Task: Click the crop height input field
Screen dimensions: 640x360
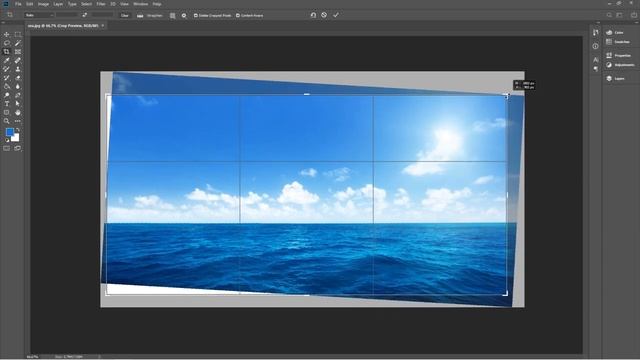Action: pyautogui.click(x=102, y=16)
